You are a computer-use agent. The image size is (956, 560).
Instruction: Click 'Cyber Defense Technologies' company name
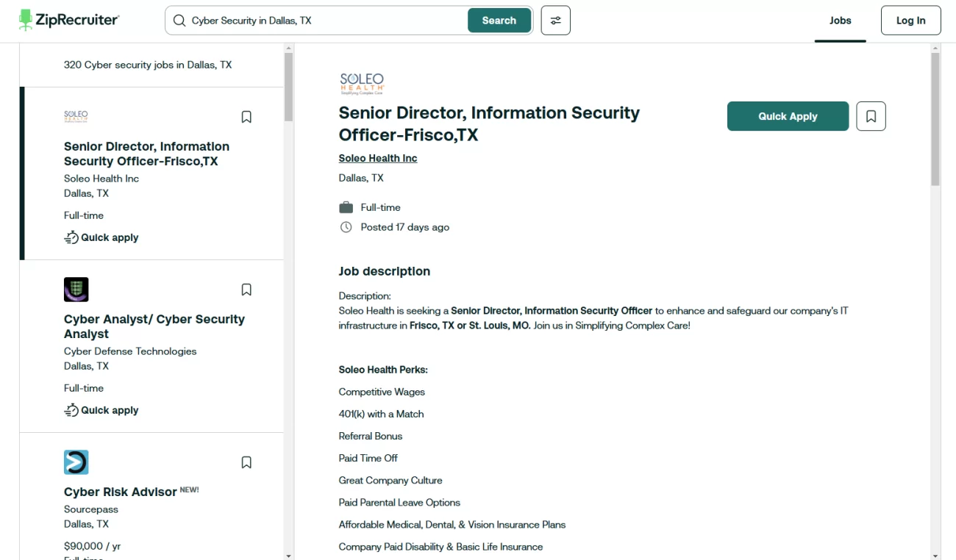point(130,351)
